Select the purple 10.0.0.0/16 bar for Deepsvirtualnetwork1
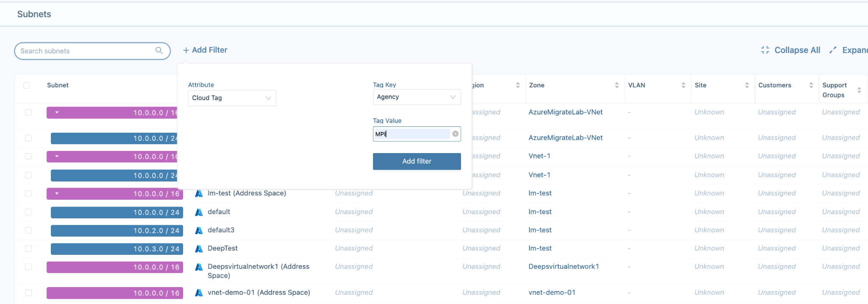 (115, 267)
